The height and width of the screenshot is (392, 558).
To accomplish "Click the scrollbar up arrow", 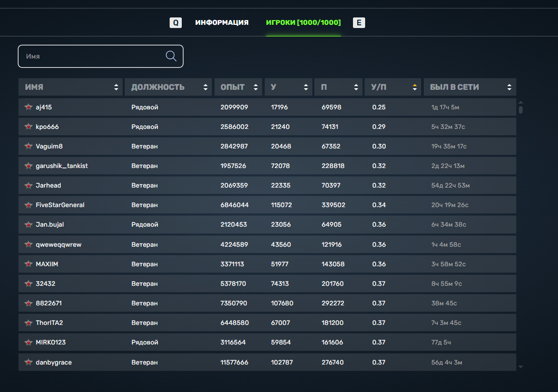I will pyautogui.click(x=520, y=102).
